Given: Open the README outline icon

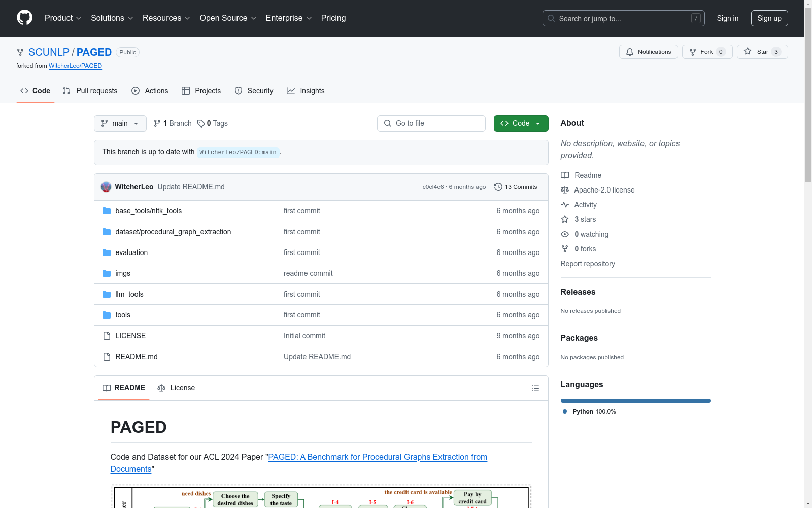Looking at the screenshot, I should pos(535,388).
